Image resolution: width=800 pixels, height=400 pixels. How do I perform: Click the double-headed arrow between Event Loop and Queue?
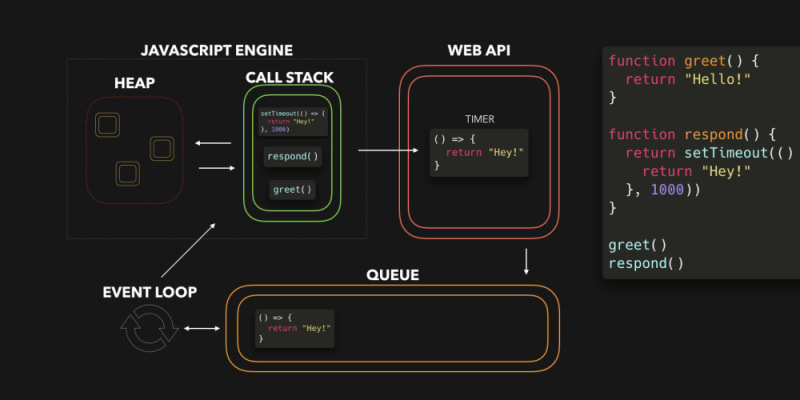[202, 329]
